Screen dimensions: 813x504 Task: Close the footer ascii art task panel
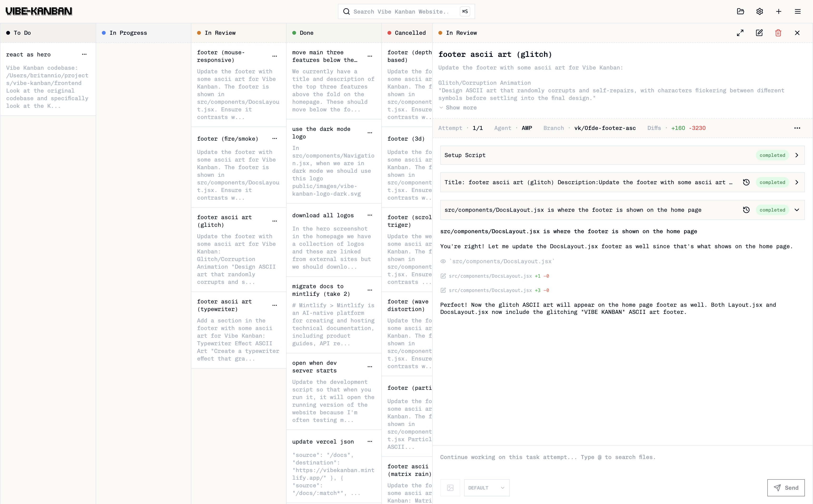(x=797, y=33)
